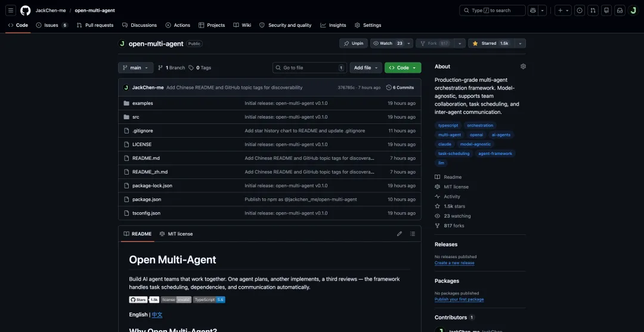Image resolution: width=644 pixels, height=332 pixels.
Task: Click Create a new release link
Action: point(454,263)
